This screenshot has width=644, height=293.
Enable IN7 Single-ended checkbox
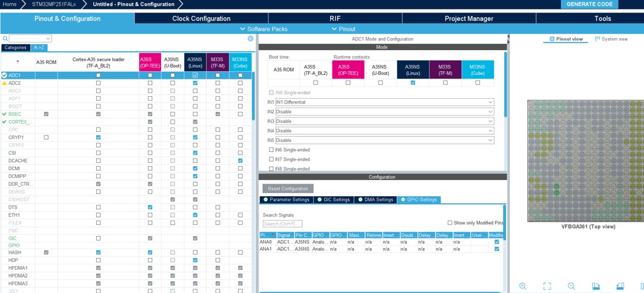(x=271, y=159)
